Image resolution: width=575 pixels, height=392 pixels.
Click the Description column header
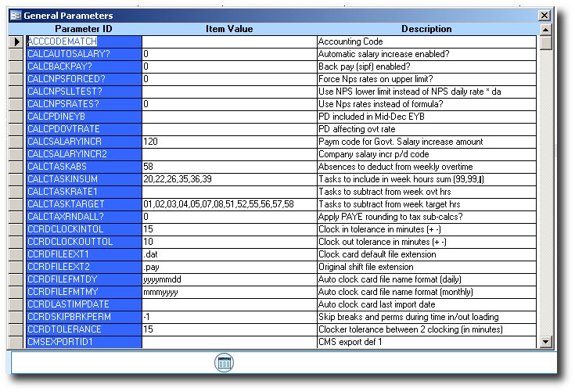point(426,29)
